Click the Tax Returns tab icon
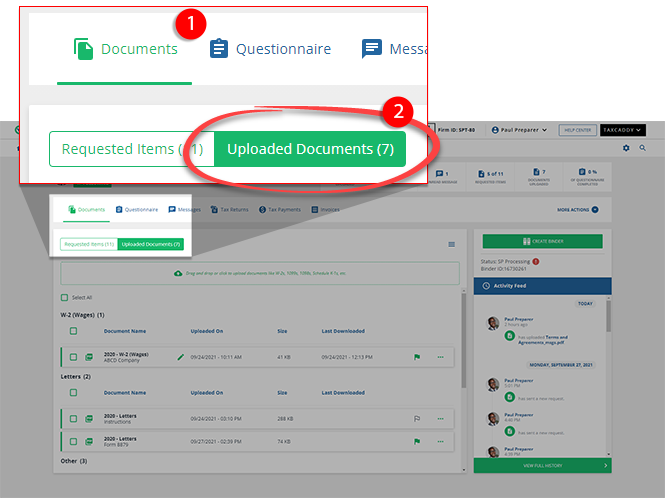665x498 pixels. 214,210
